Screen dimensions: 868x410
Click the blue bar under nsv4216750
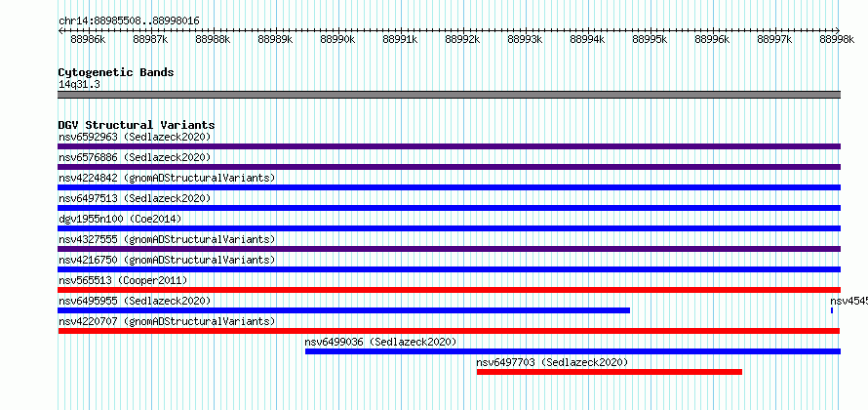coord(449,269)
